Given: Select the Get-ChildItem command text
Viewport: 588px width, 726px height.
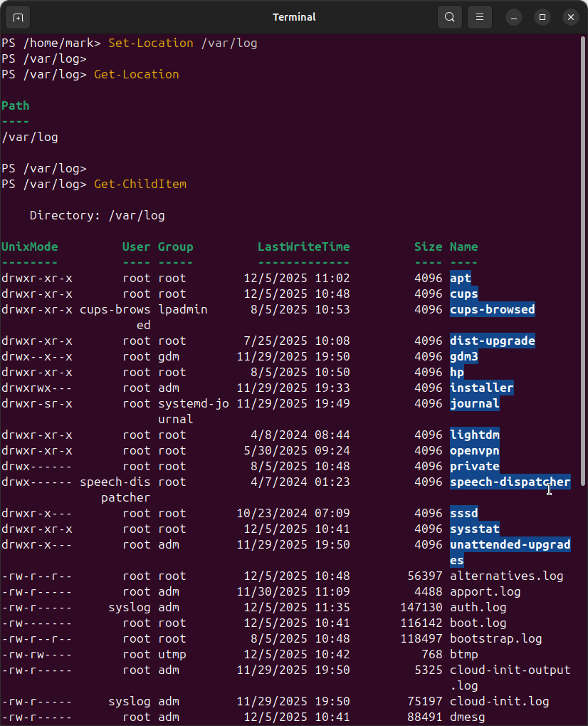Looking at the screenshot, I should pos(140,184).
